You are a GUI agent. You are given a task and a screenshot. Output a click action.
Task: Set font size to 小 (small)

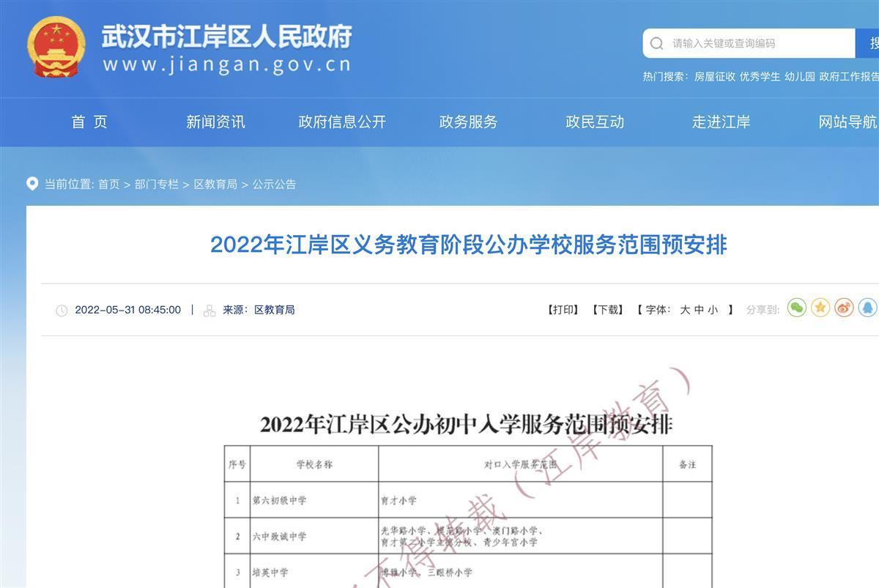click(x=713, y=310)
